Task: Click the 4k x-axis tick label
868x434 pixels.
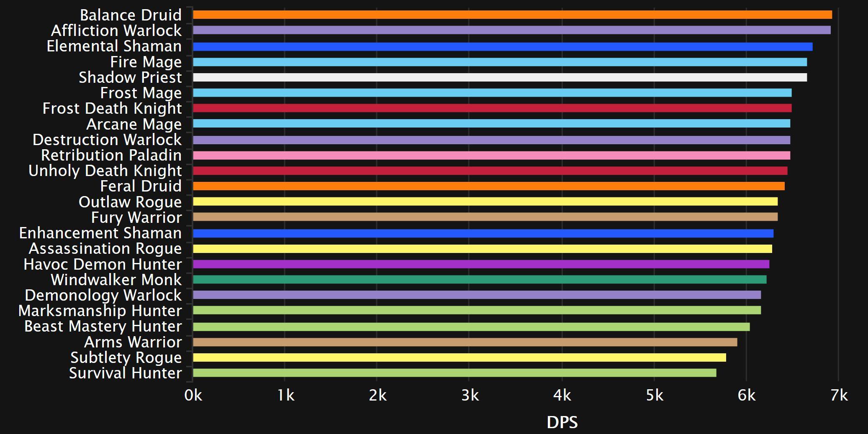Action: pos(562,395)
